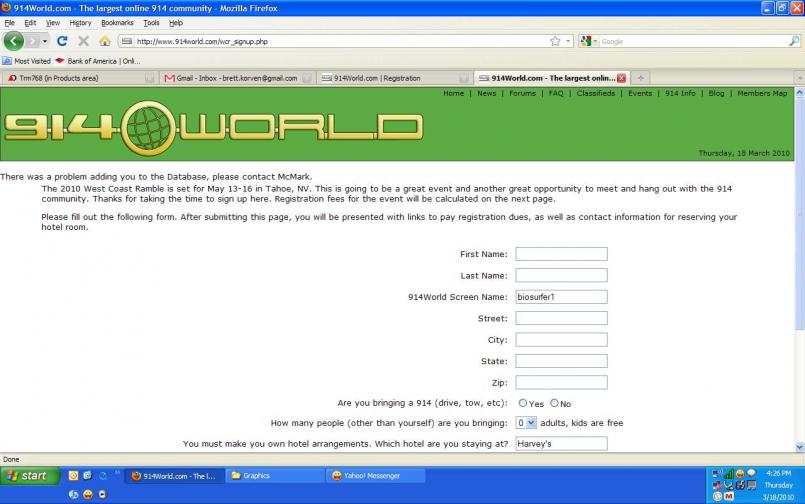This screenshot has width=805, height=504.
Task: Open the Tools menu
Action: [151, 23]
